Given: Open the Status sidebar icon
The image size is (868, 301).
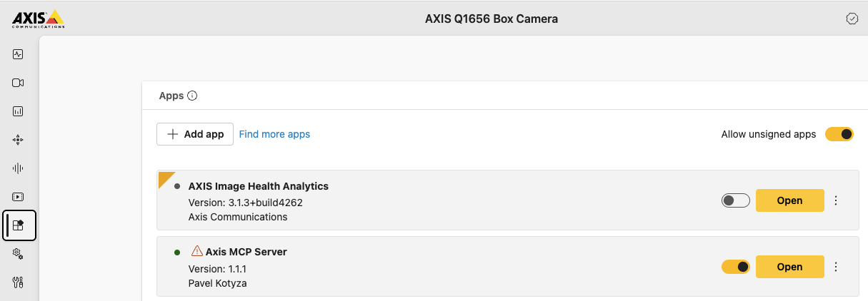Looking at the screenshot, I should tap(19, 54).
